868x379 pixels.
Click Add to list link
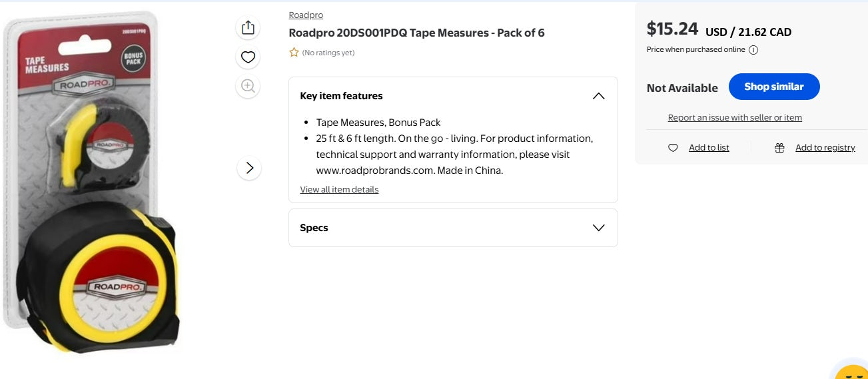[x=709, y=148]
